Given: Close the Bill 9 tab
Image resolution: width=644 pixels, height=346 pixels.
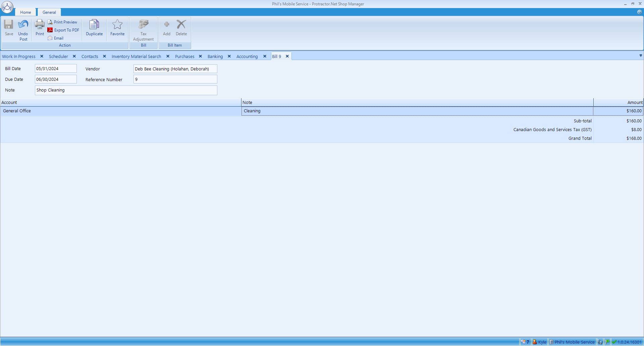Looking at the screenshot, I should (x=287, y=56).
